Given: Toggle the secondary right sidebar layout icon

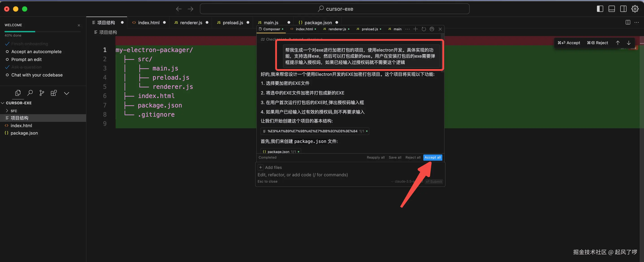Looking at the screenshot, I should pos(623,9).
